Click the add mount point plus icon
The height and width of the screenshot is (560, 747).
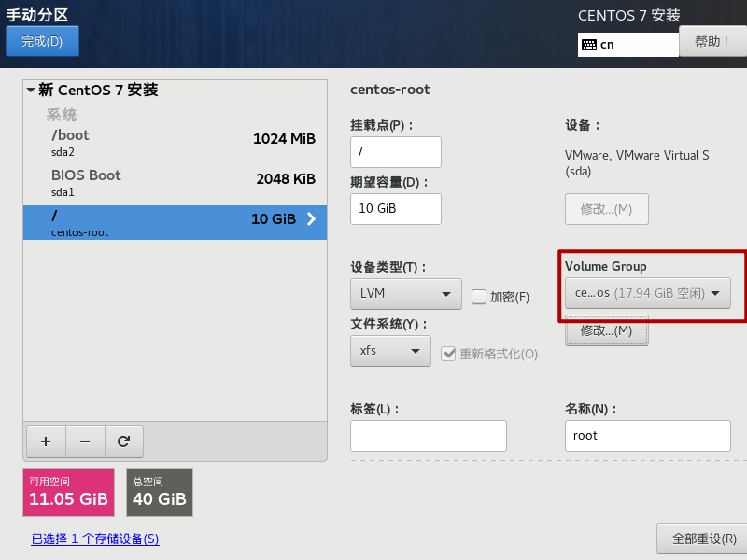46,441
